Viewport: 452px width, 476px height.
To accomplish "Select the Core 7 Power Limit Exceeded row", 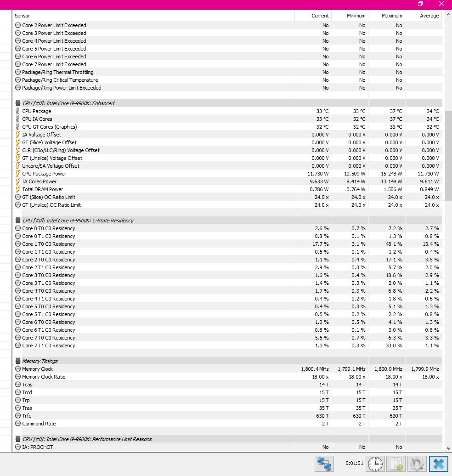I will click(x=227, y=64).
